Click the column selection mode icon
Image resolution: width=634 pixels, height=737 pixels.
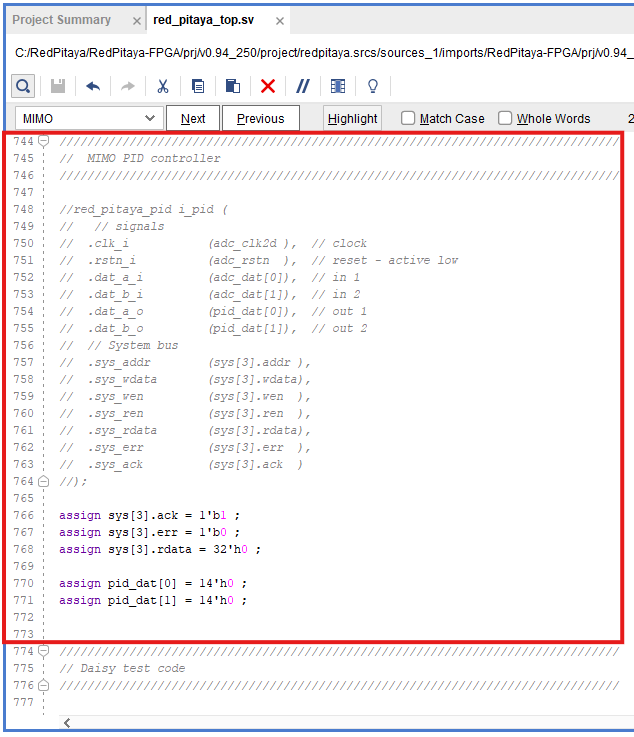point(338,86)
